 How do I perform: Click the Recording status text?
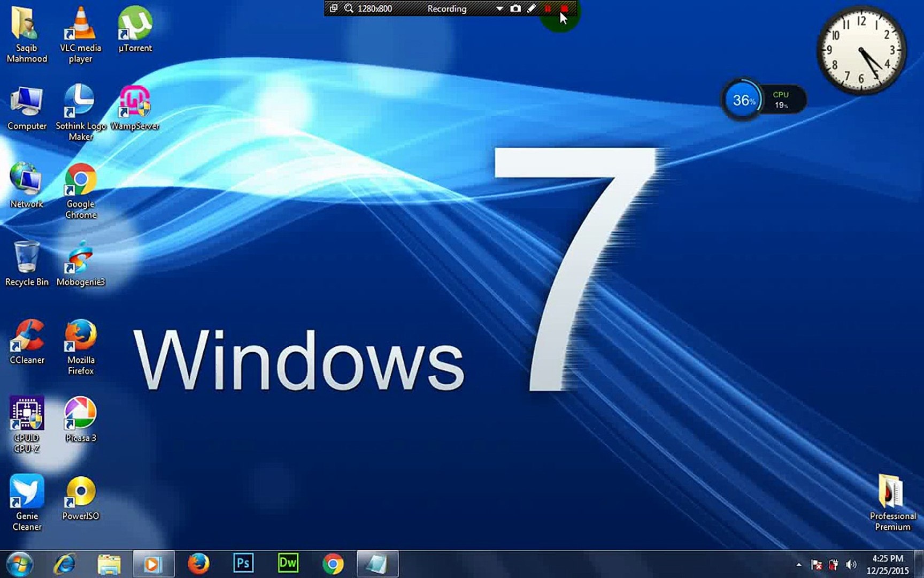(447, 9)
